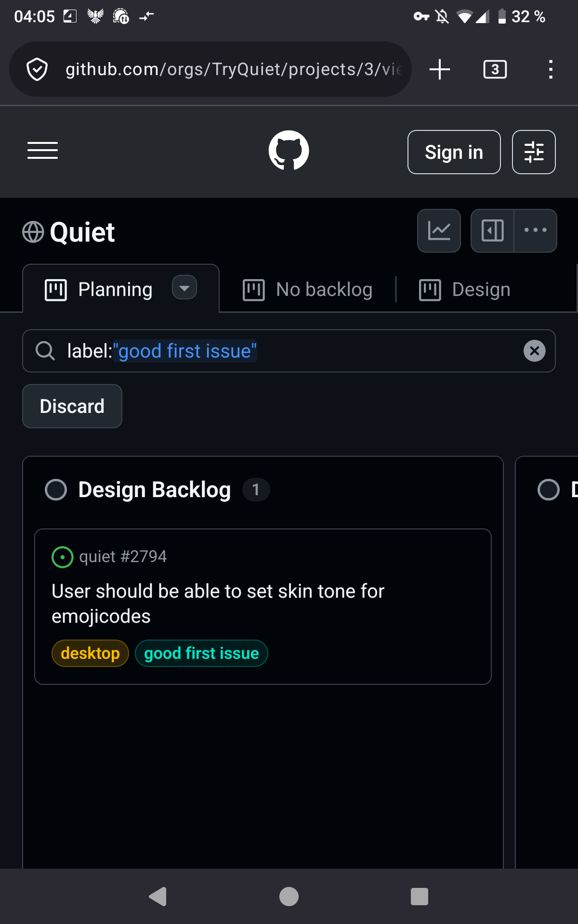Open browser tab switcher showing 3 tabs

495,69
